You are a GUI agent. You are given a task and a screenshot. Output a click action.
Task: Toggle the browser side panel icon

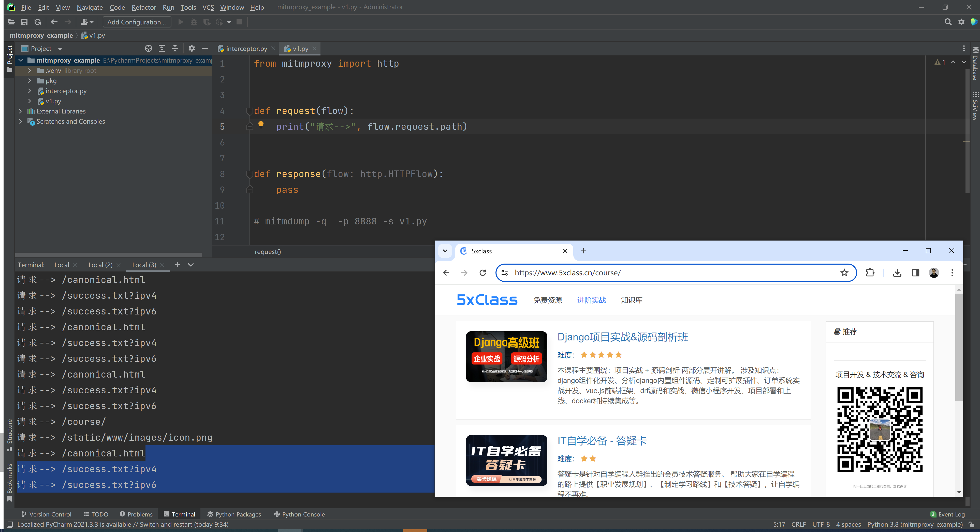(x=915, y=272)
